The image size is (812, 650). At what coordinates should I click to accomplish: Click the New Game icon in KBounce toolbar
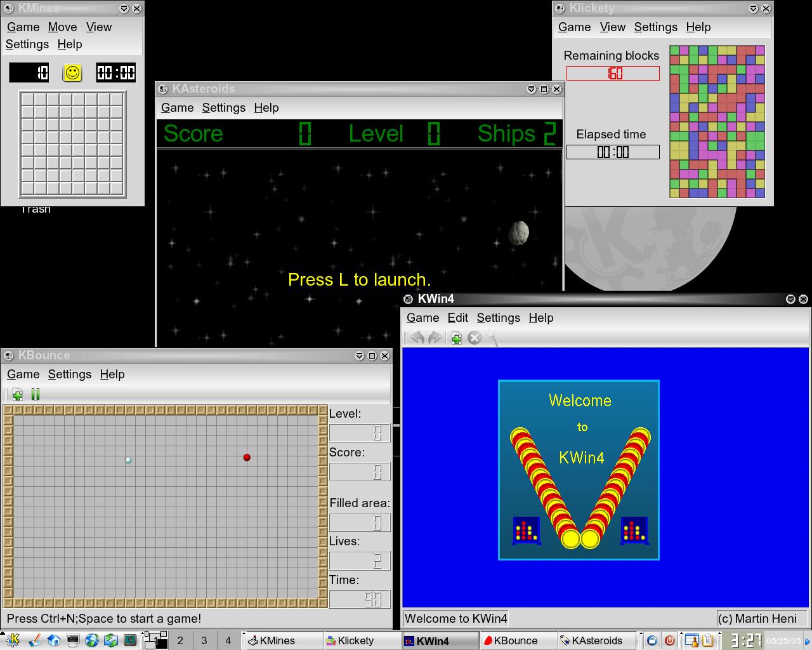18,394
